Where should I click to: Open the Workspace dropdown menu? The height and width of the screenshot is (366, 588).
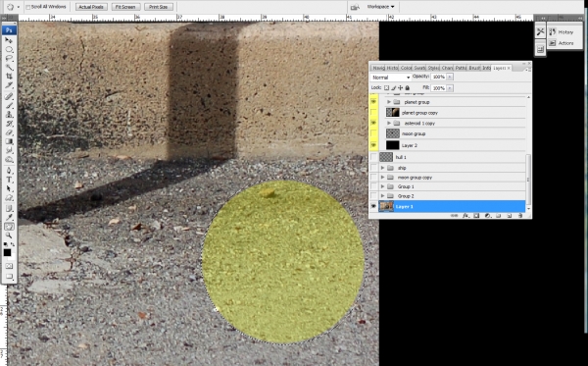point(380,7)
